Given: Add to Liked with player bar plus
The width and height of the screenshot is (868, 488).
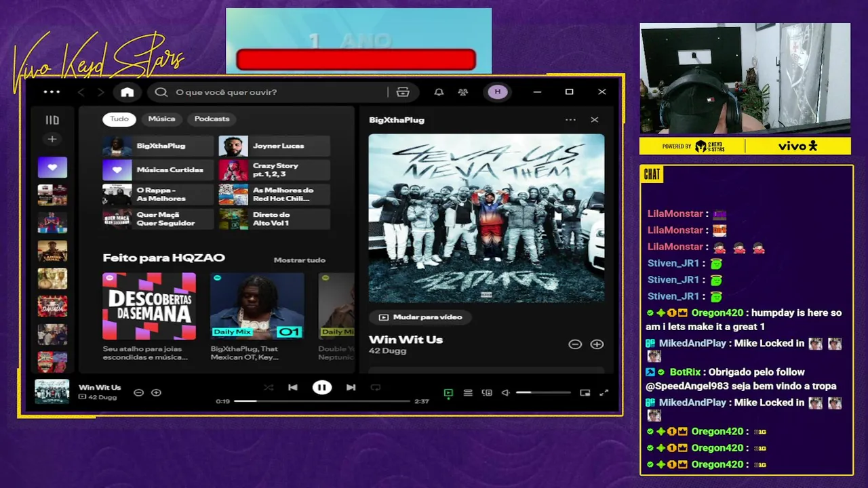Looking at the screenshot, I should 156,392.
